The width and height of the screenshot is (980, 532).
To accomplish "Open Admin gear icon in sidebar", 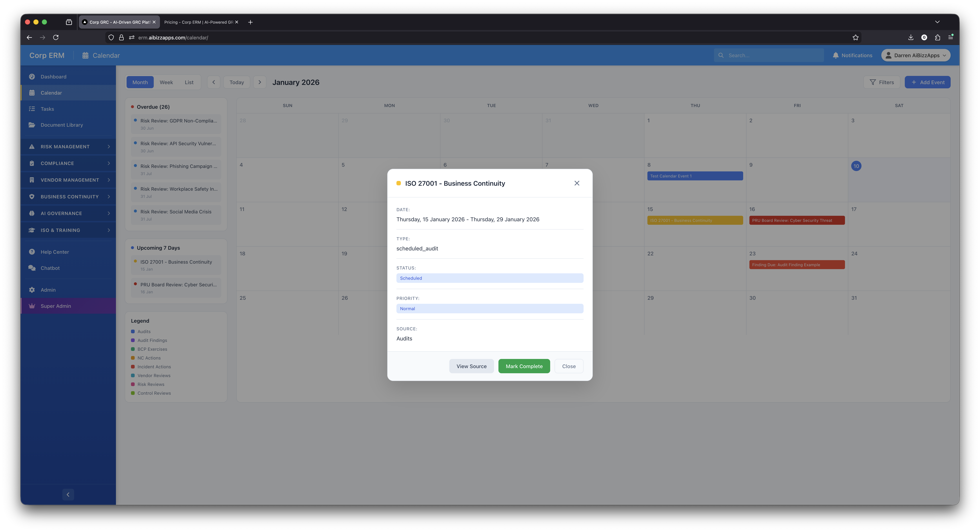I will pyautogui.click(x=32, y=290).
